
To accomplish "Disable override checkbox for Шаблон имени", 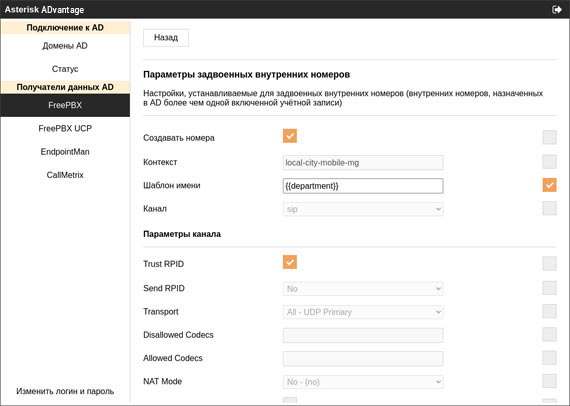I will pyautogui.click(x=549, y=185).
